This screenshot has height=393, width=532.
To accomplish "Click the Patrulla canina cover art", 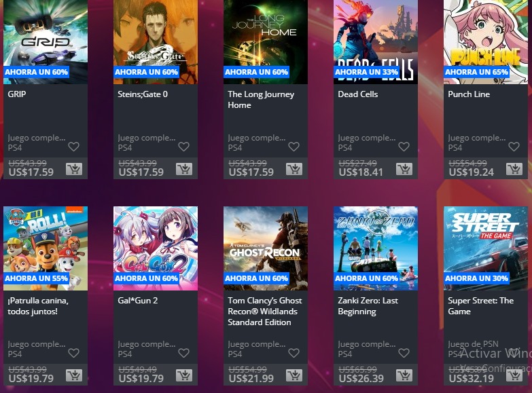I will (46, 244).
